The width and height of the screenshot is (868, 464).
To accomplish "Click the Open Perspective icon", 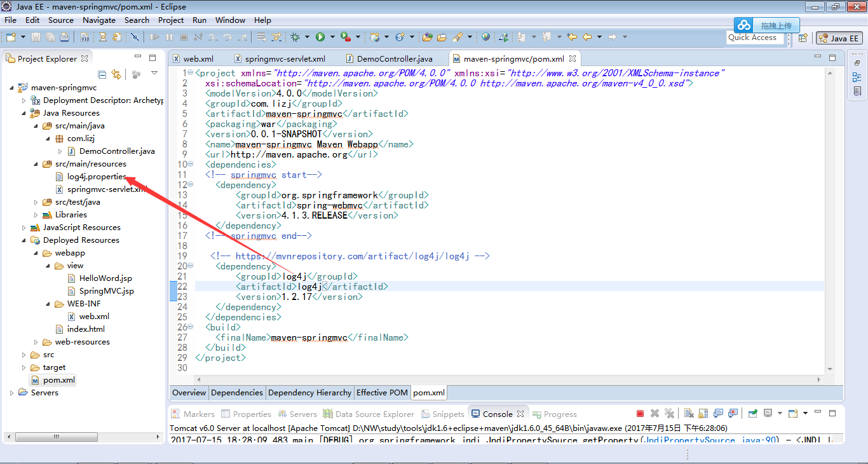I will click(x=803, y=38).
